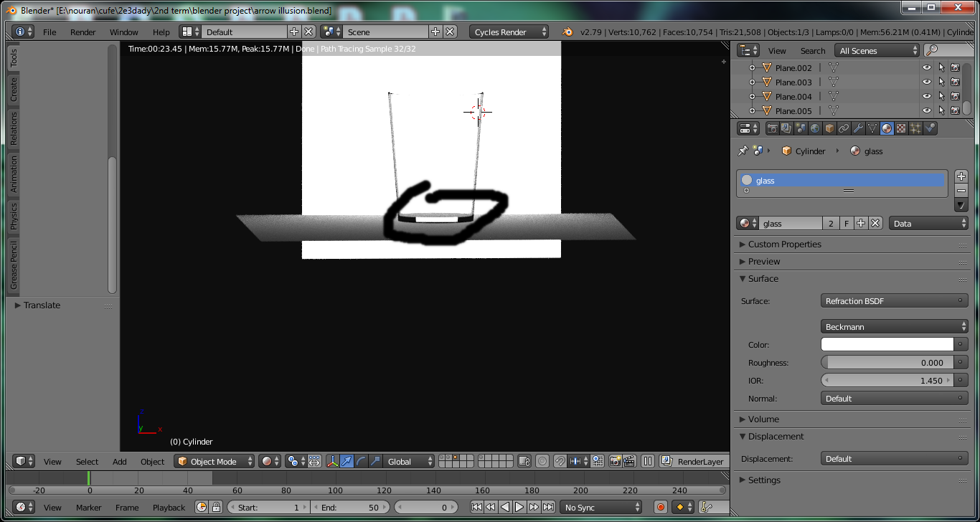Pause the viewport preview render

click(x=647, y=461)
